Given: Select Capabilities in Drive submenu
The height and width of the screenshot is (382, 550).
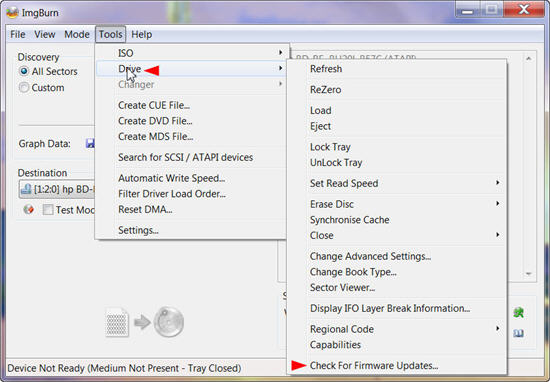Looking at the screenshot, I should click(397, 345).
